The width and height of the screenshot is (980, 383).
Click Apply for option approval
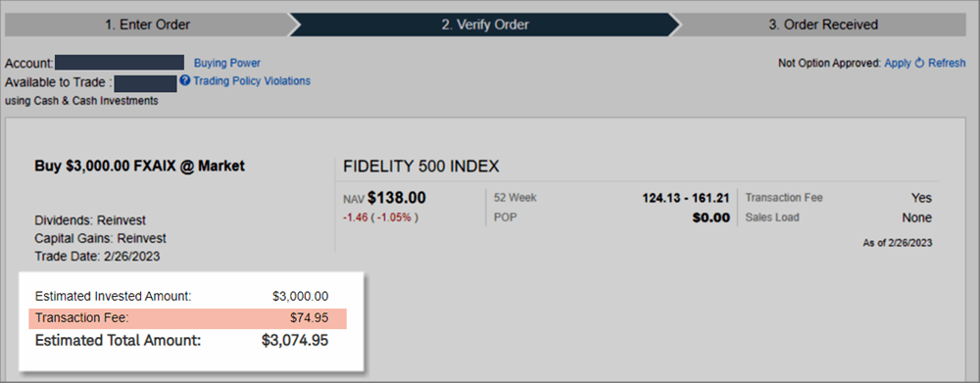pos(898,63)
